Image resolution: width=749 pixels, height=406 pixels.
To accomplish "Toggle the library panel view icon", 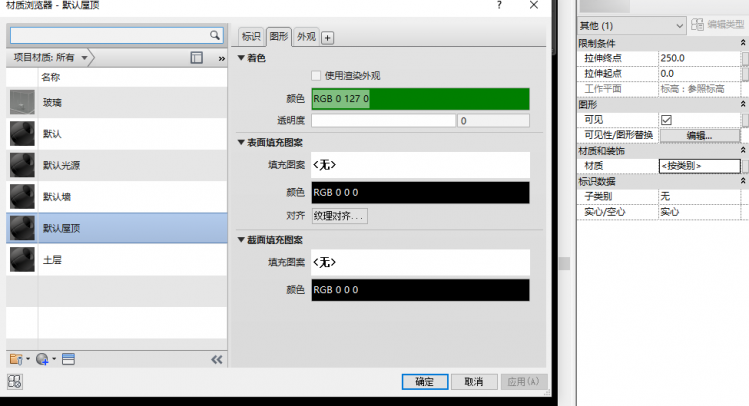I will click(x=196, y=58).
